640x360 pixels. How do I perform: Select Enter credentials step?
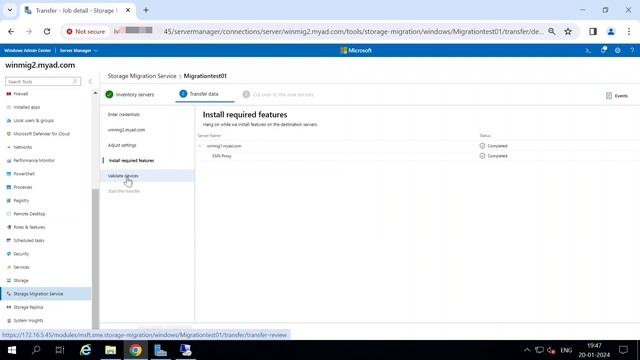(124, 115)
